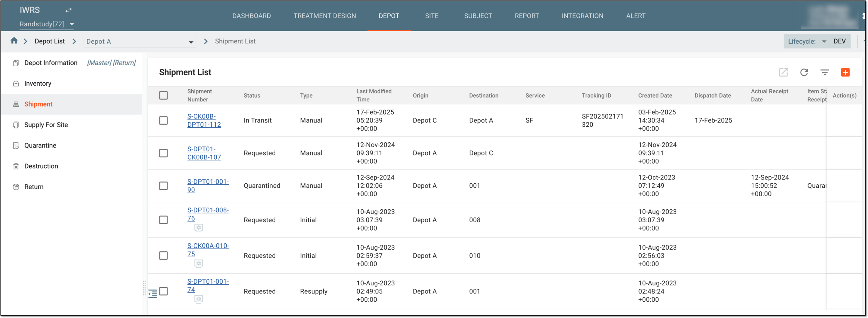
Task: Open the filter icon in Shipment List
Action: tap(825, 72)
